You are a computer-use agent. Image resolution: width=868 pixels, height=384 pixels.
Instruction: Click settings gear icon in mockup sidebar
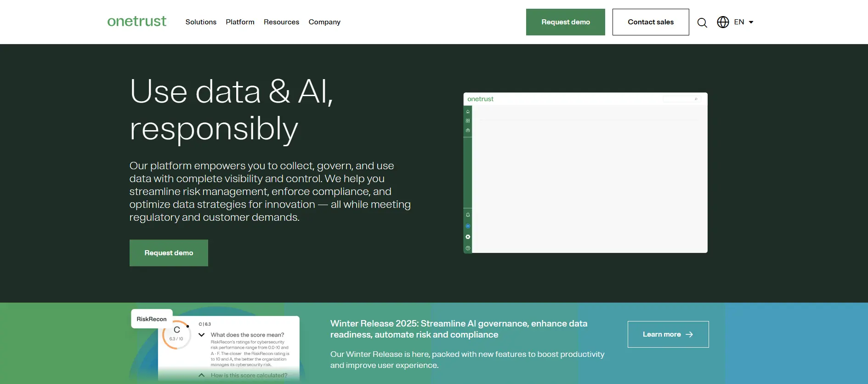point(468,237)
